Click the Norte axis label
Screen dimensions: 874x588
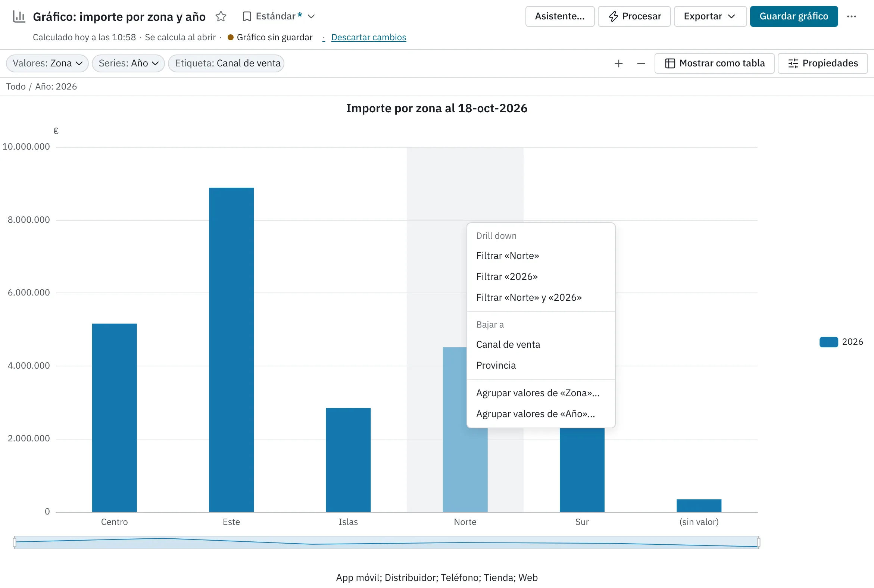(465, 522)
